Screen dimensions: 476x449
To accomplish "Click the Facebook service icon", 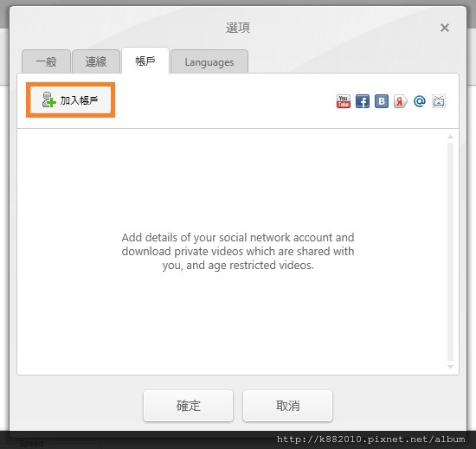I will point(363,101).
